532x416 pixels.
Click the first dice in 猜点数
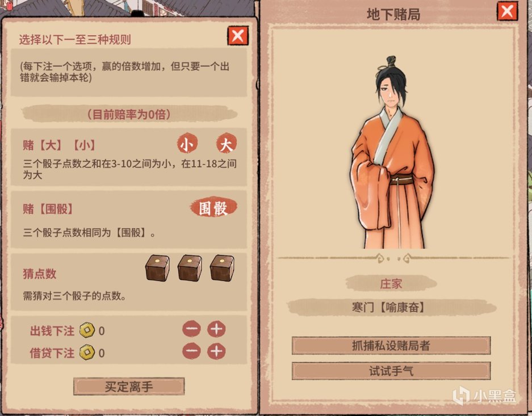tap(157, 268)
